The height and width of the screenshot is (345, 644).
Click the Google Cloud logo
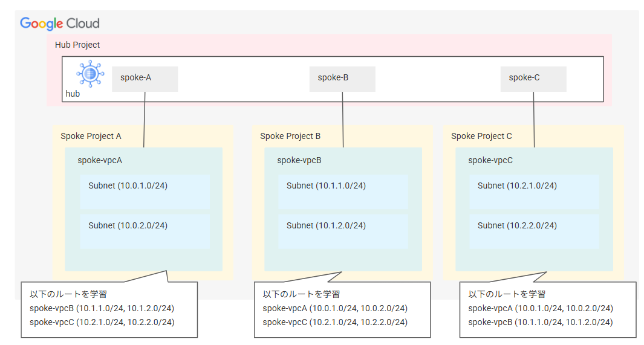pyautogui.click(x=59, y=24)
